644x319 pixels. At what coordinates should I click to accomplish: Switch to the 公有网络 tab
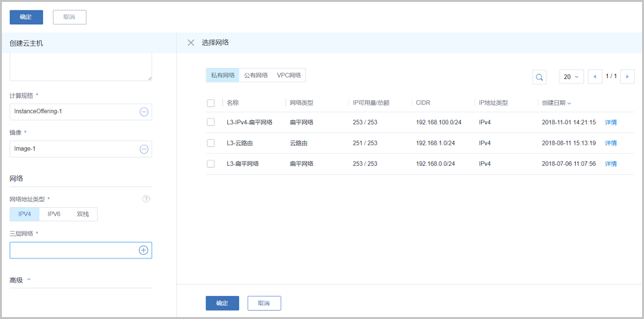pyautogui.click(x=256, y=75)
